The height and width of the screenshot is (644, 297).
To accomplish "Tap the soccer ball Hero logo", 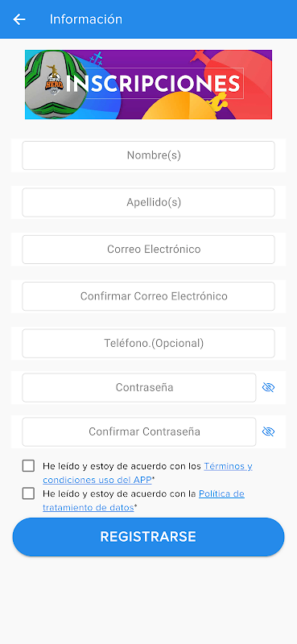I will (x=54, y=85).
